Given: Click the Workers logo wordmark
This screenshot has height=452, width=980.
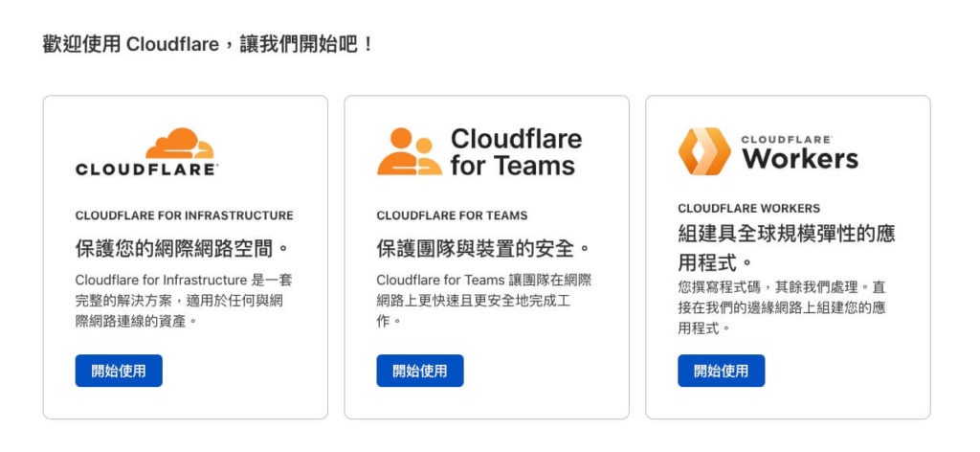Looking at the screenshot, I should click(801, 152).
